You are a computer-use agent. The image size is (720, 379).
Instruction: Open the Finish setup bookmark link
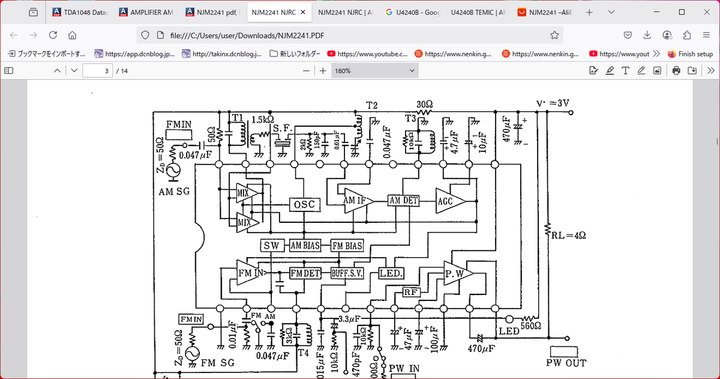690,54
